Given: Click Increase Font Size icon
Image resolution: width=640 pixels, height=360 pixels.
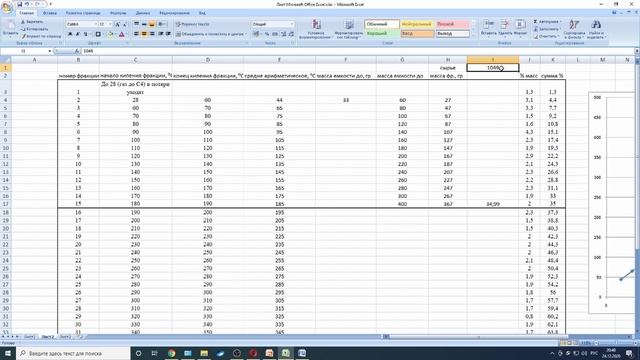Looking at the screenshot, I should 118,24.
